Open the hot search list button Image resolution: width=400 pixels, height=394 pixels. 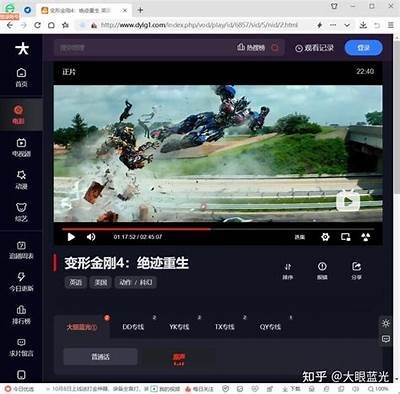click(251, 48)
